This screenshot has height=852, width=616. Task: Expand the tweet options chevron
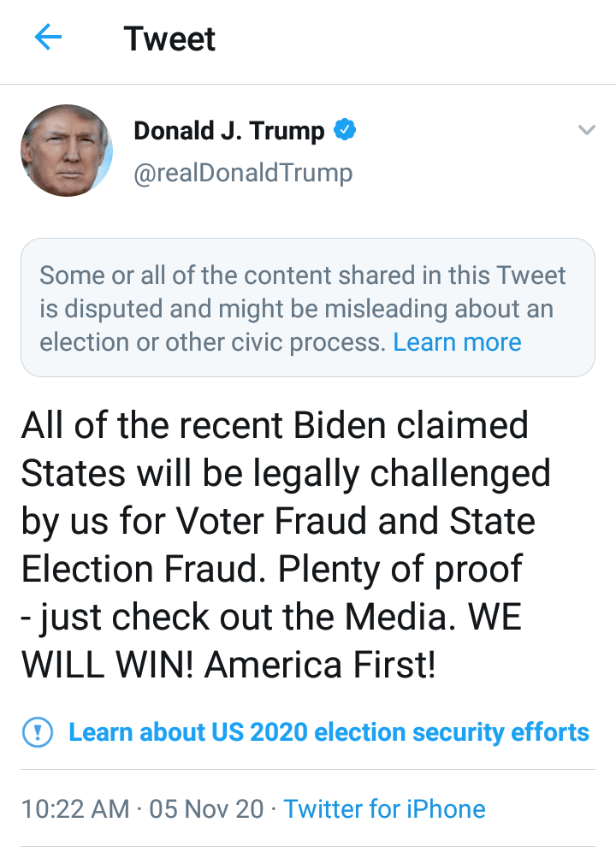coord(586,131)
